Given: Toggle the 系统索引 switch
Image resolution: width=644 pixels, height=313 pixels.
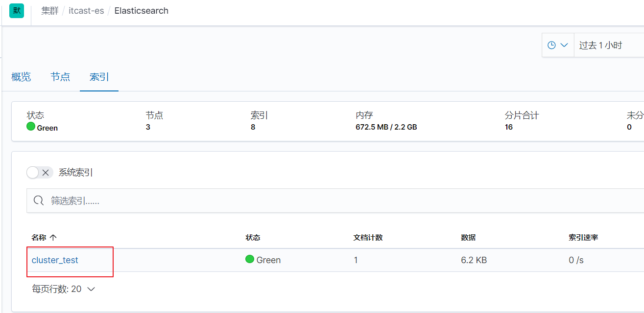Looking at the screenshot, I should [x=40, y=172].
